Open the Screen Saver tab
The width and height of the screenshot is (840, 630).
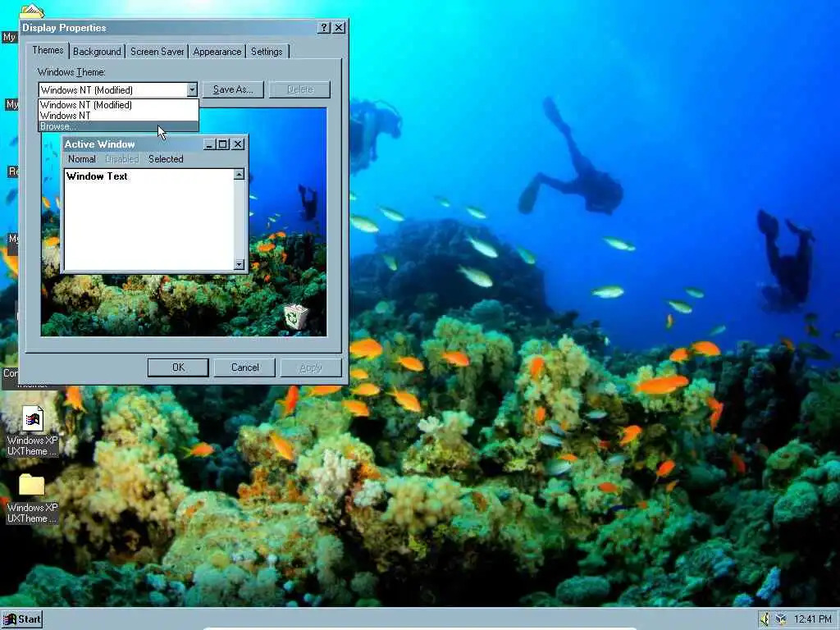(x=157, y=52)
